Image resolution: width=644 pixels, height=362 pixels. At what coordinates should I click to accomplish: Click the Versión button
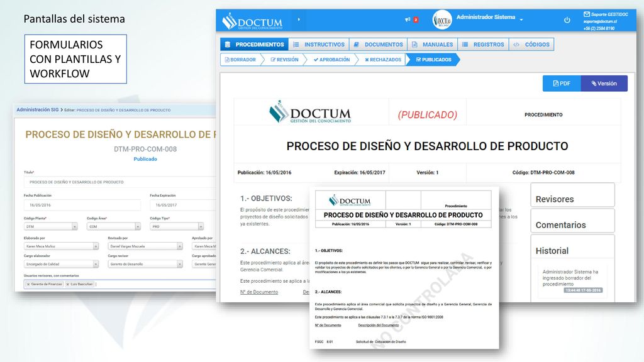point(604,84)
